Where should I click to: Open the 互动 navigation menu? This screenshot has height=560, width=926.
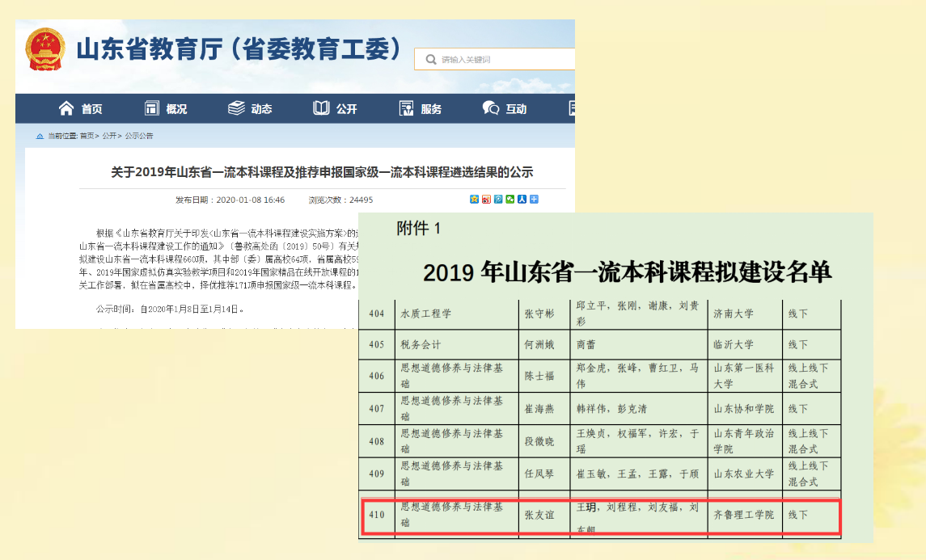(505, 109)
